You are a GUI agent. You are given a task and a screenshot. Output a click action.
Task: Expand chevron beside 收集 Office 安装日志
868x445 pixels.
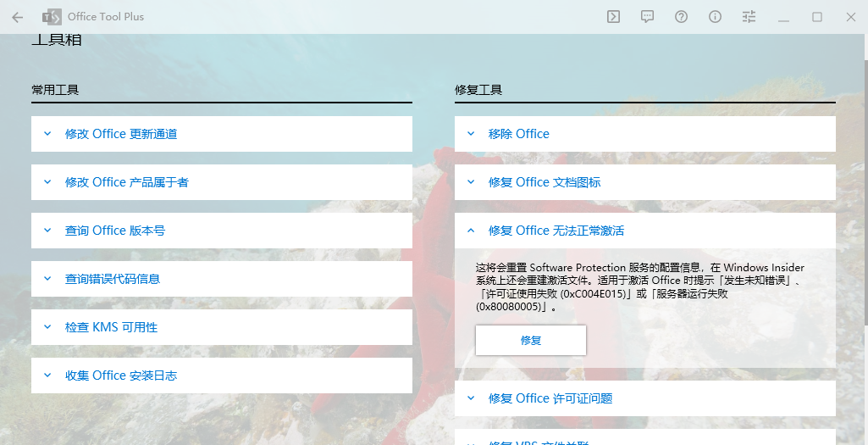point(47,375)
